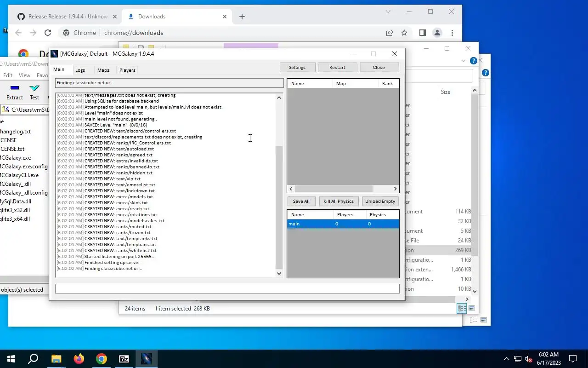Open Firefox from taskbar
The image size is (588, 368).
79,359
